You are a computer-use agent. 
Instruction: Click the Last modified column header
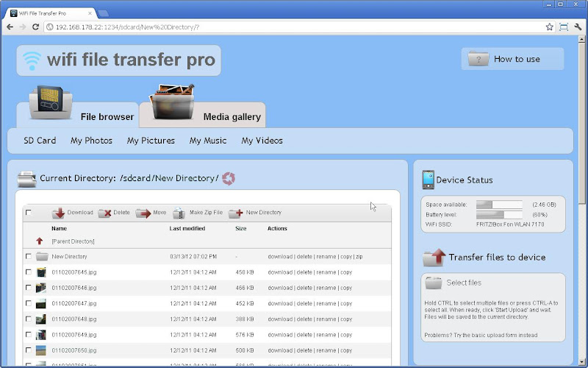tap(187, 228)
